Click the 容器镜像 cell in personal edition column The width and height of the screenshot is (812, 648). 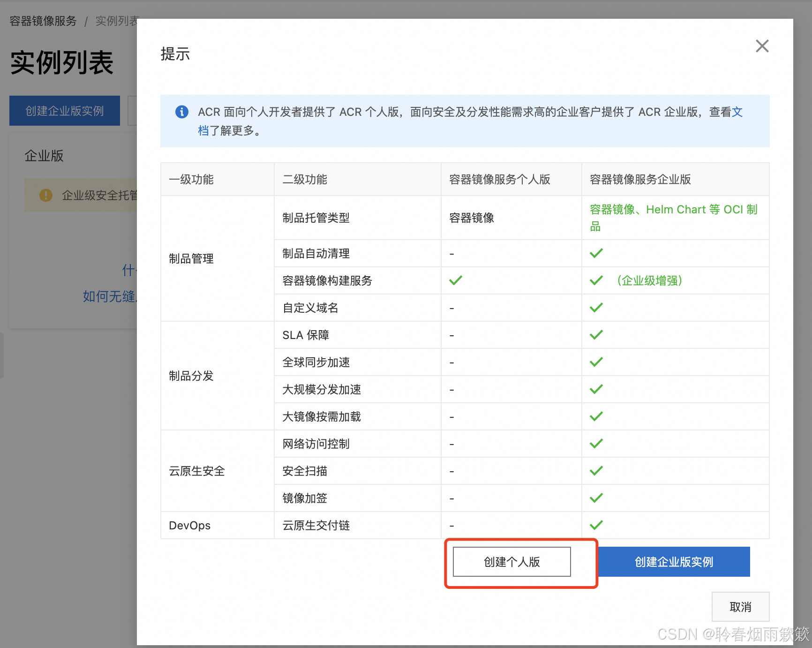(x=511, y=218)
